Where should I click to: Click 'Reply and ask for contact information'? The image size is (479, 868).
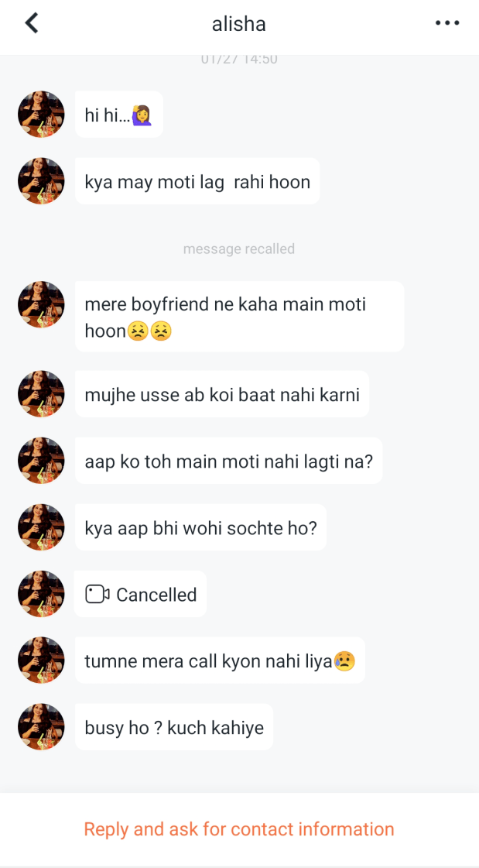pyautogui.click(x=239, y=829)
